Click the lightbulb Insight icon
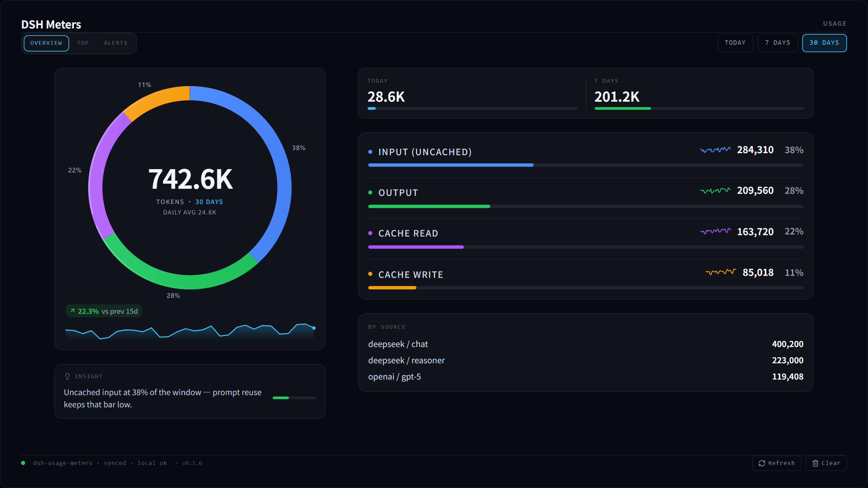 coord(67,377)
